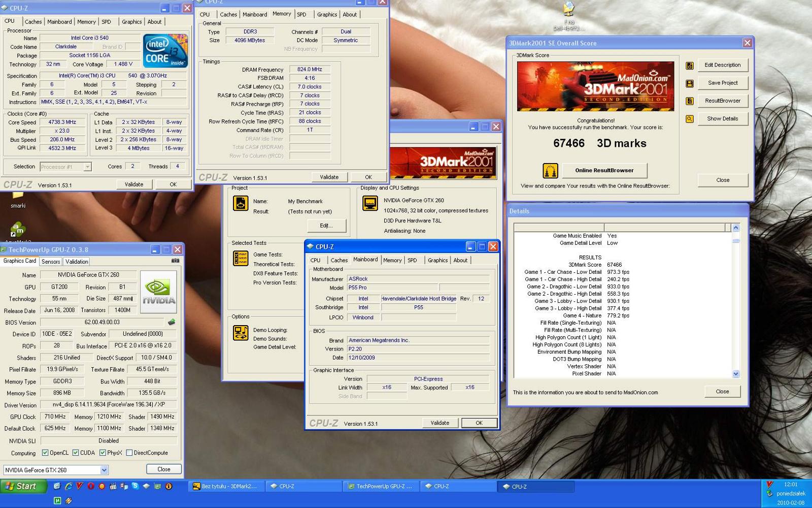Click the ASRock manufacturer field
The width and height of the screenshot is (812, 508).
[418, 279]
